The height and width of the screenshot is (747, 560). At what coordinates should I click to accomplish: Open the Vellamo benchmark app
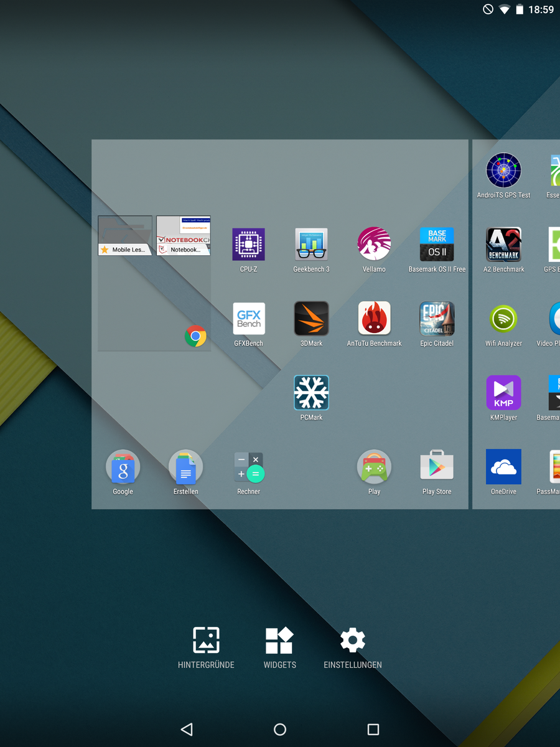coord(374,245)
